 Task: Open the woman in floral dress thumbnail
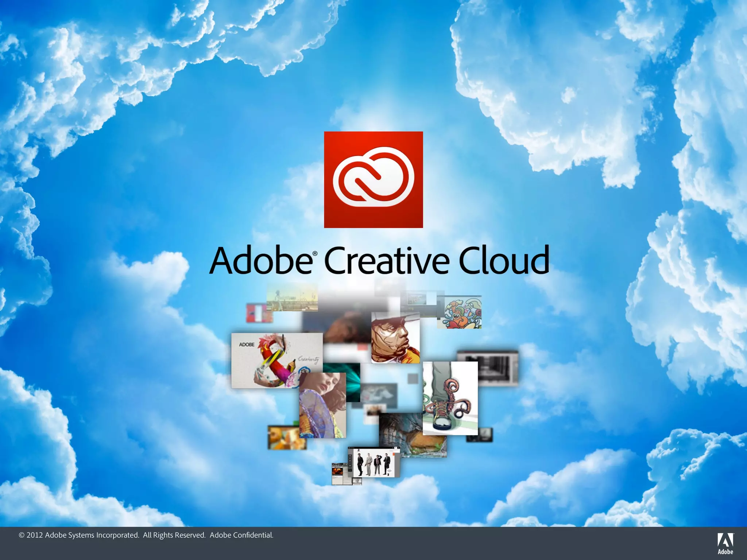click(x=322, y=405)
